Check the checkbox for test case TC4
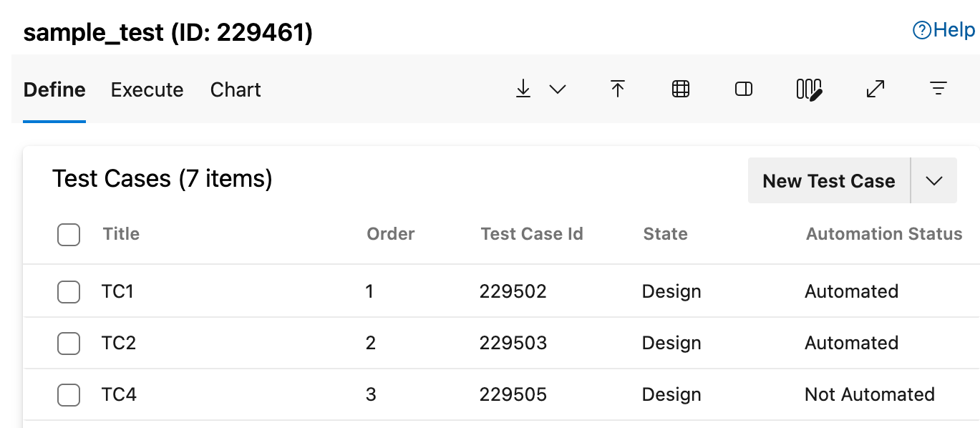980x428 pixels. 68,394
